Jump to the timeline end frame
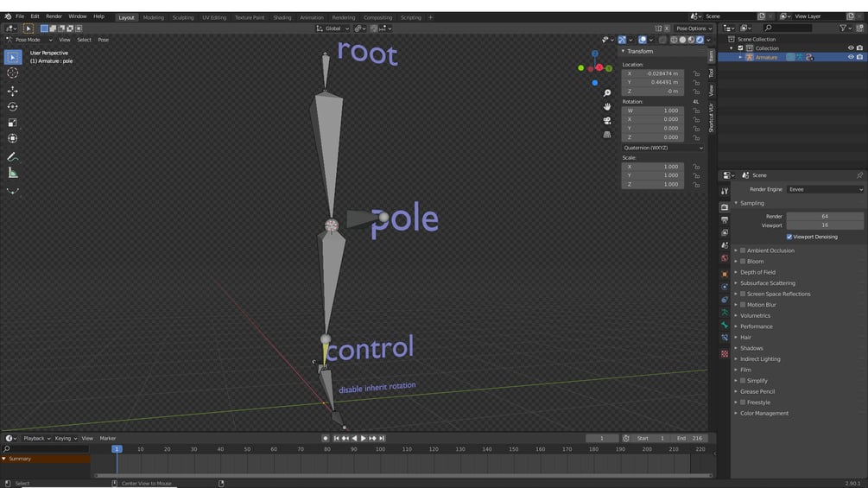Image resolution: width=868 pixels, height=488 pixels. [382, 438]
